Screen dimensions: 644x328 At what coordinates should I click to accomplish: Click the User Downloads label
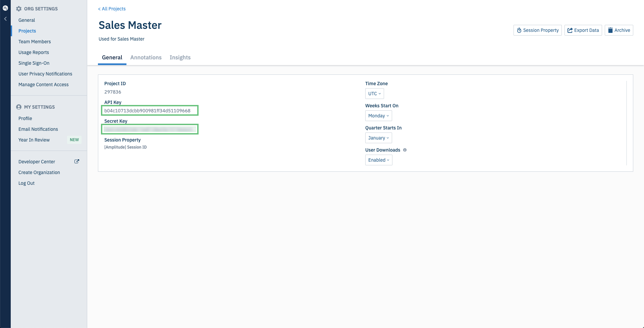pos(383,150)
